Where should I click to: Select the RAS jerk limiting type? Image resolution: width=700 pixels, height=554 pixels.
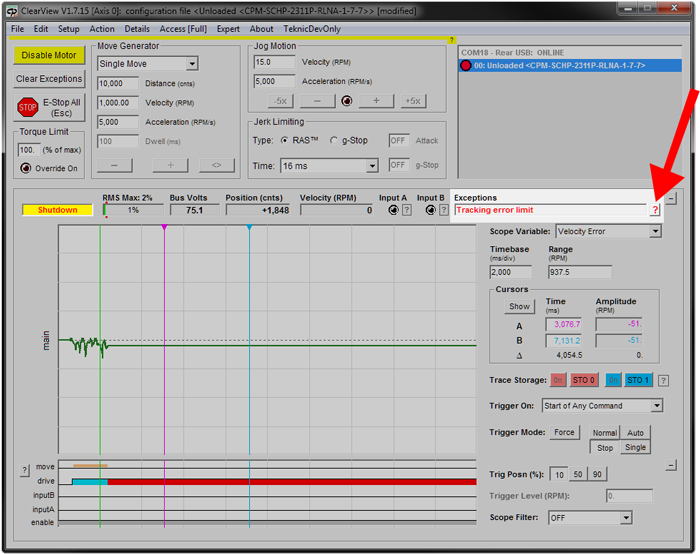tap(284, 140)
